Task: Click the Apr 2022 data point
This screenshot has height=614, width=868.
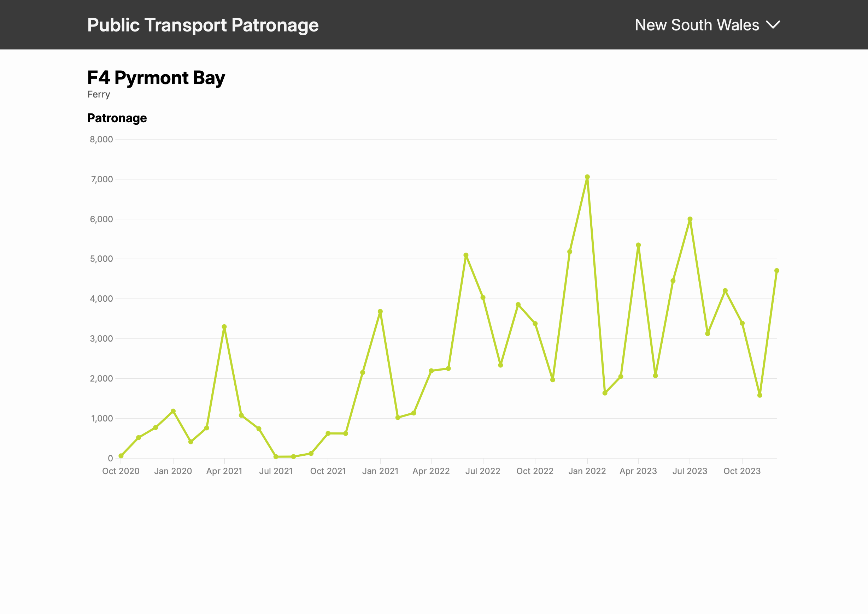Action: tap(431, 371)
